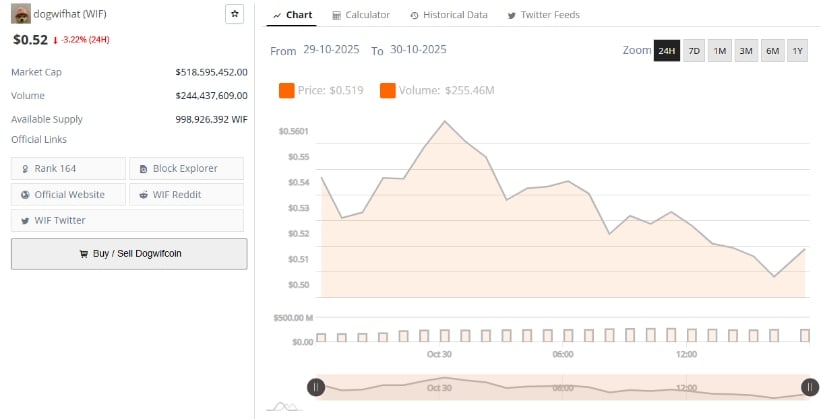Viewport: 825px width, 419px height.
Task: Toggle the Volume series legend swatch
Action: tap(387, 91)
